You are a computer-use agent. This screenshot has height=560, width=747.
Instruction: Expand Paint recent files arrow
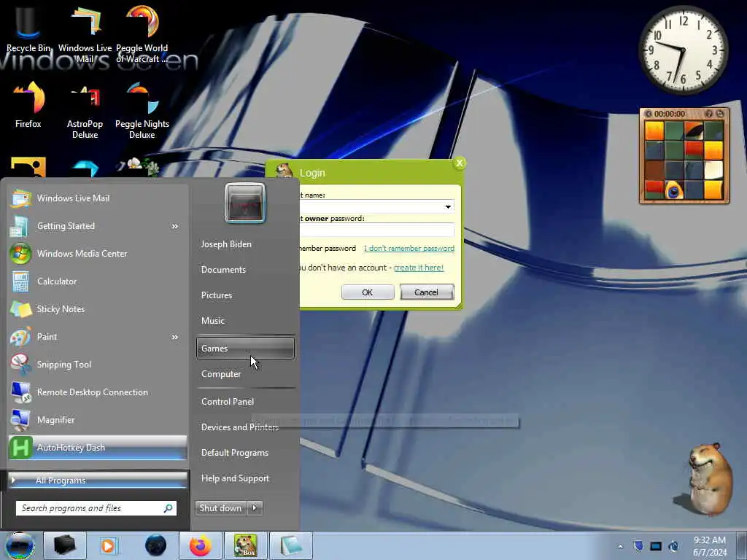coord(175,337)
